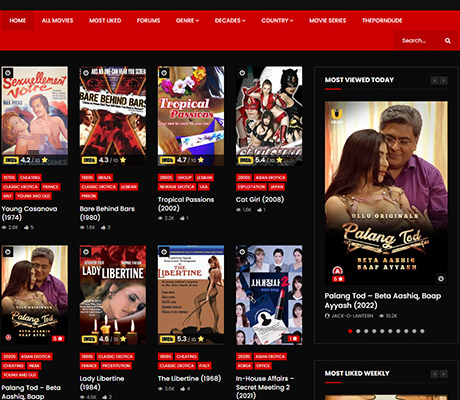460x400 pixels.
Task: Filter by the NEWAGE EROTICA tag
Action: [x=177, y=187]
